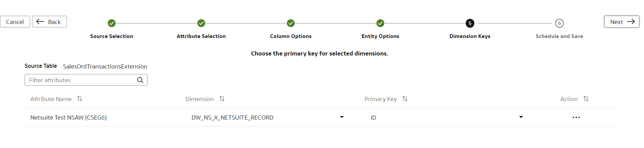Proceed with the Next button
The width and height of the screenshot is (644, 148).
coord(622,22)
